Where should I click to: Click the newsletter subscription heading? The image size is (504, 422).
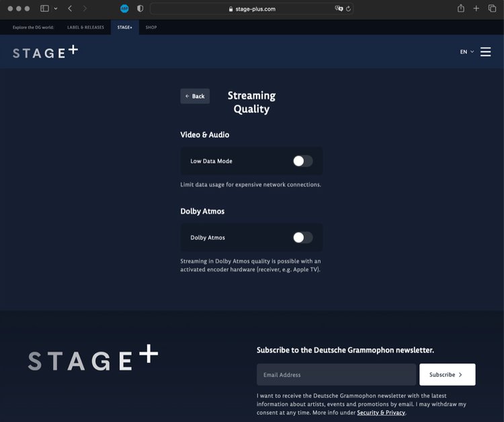345,350
